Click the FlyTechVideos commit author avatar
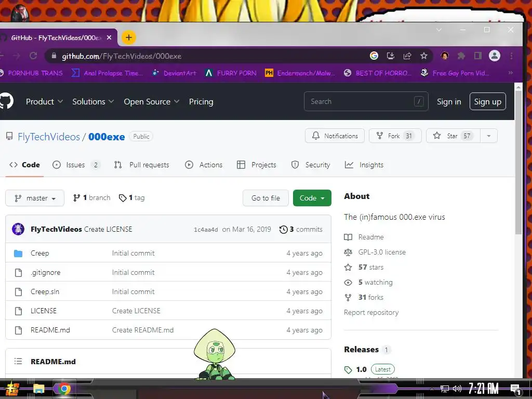 coord(18,229)
